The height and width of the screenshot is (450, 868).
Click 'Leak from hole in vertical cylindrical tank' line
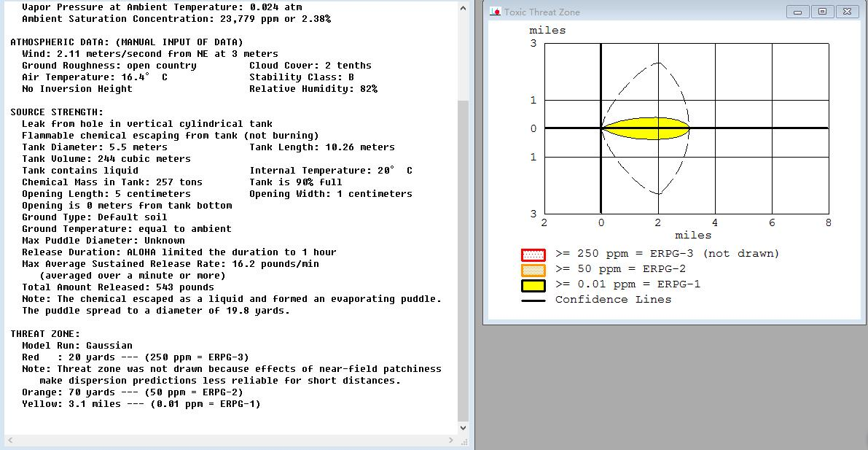tap(147, 123)
